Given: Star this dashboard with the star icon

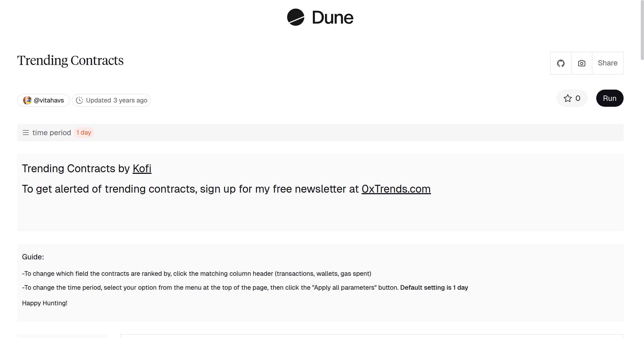Looking at the screenshot, I should coord(568,98).
